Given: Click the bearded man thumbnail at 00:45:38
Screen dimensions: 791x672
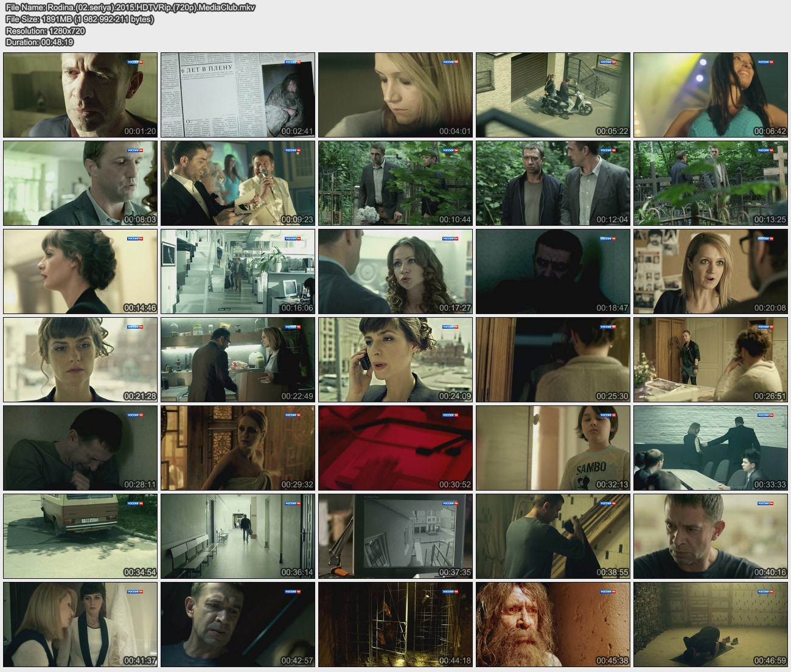Looking at the screenshot, I should (553, 625).
